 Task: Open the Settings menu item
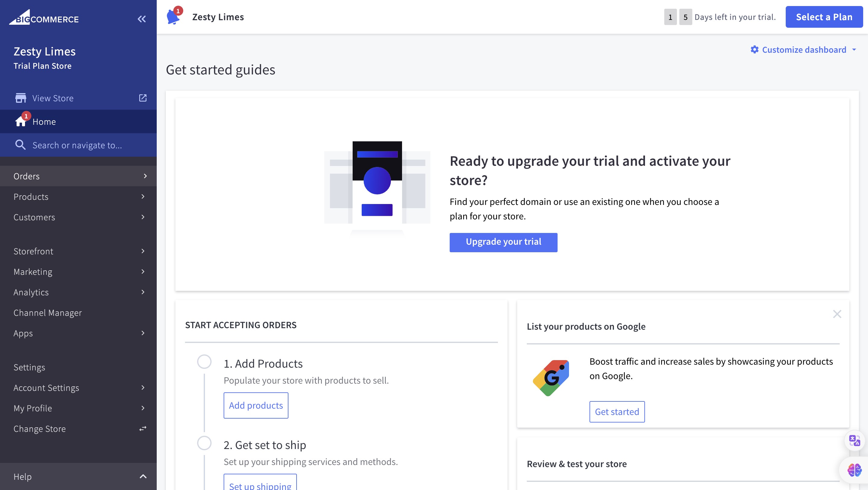click(x=29, y=367)
